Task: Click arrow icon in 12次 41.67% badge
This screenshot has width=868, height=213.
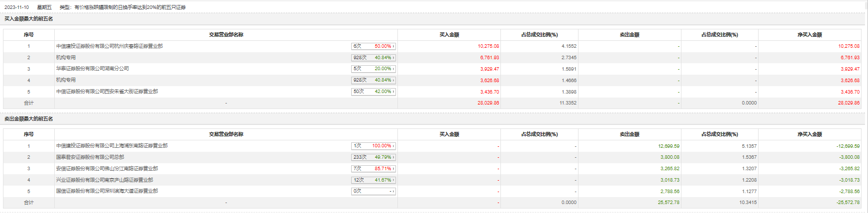Action: point(393,180)
